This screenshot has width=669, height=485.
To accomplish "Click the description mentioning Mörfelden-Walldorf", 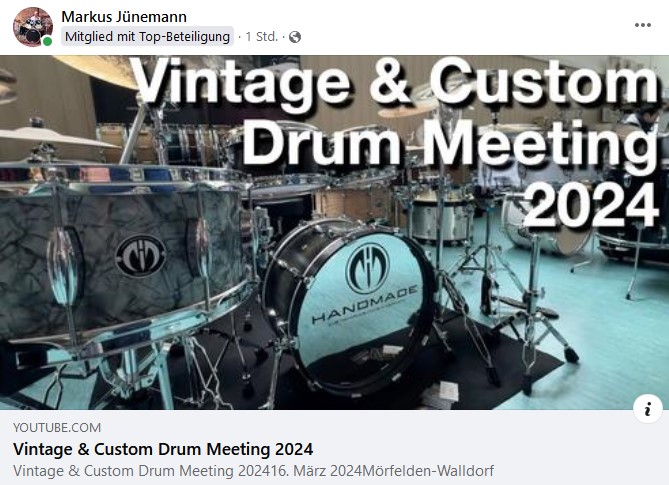I will pyautogui.click(x=253, y=471).
